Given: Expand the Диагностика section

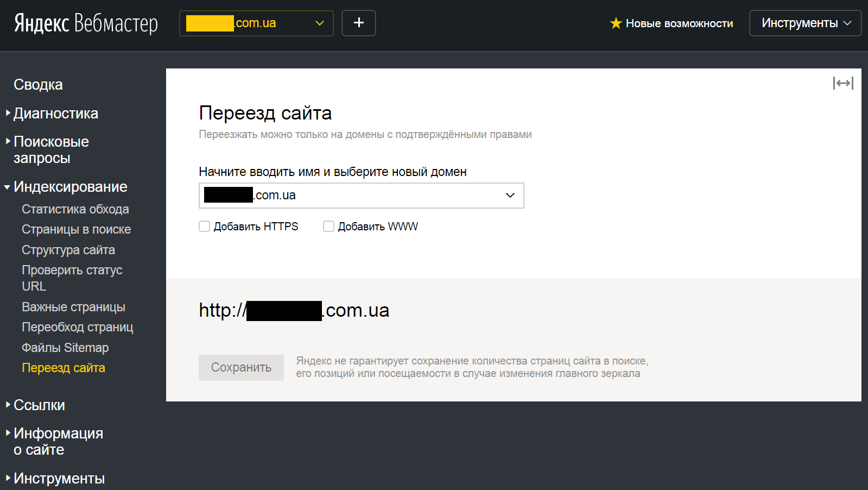Looking at the screenshot, I should (55, 114).
